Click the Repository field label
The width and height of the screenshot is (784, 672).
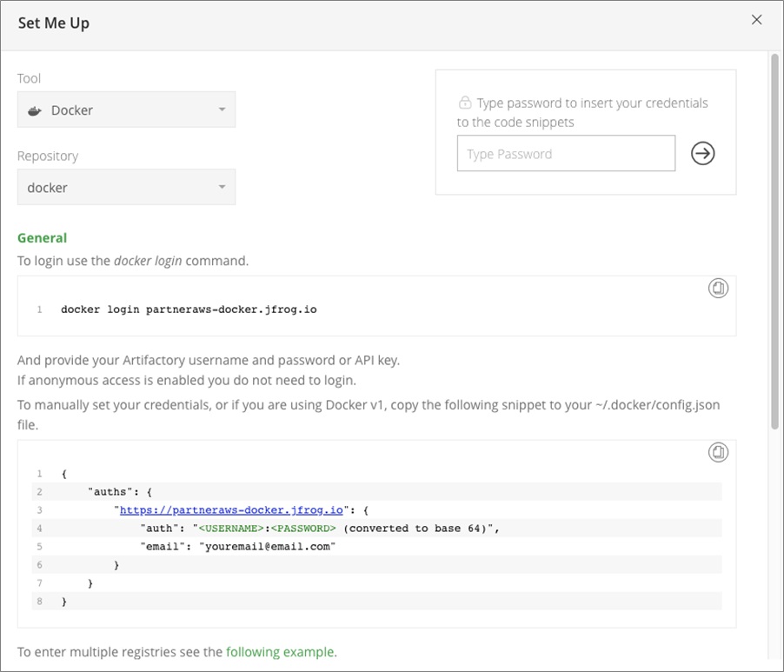(48, 156)
